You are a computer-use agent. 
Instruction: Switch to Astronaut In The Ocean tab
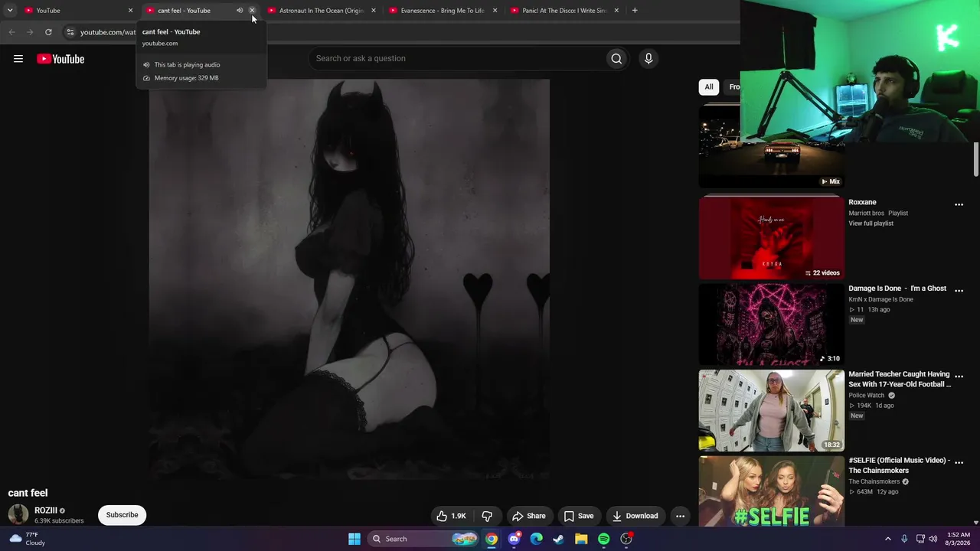pyautogui.click(x=322, y=11)
